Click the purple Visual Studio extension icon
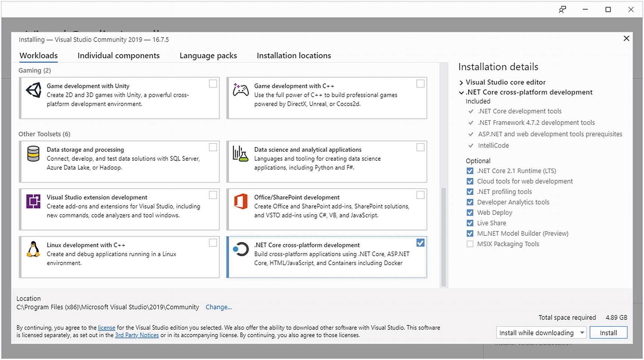 [33, 201]
